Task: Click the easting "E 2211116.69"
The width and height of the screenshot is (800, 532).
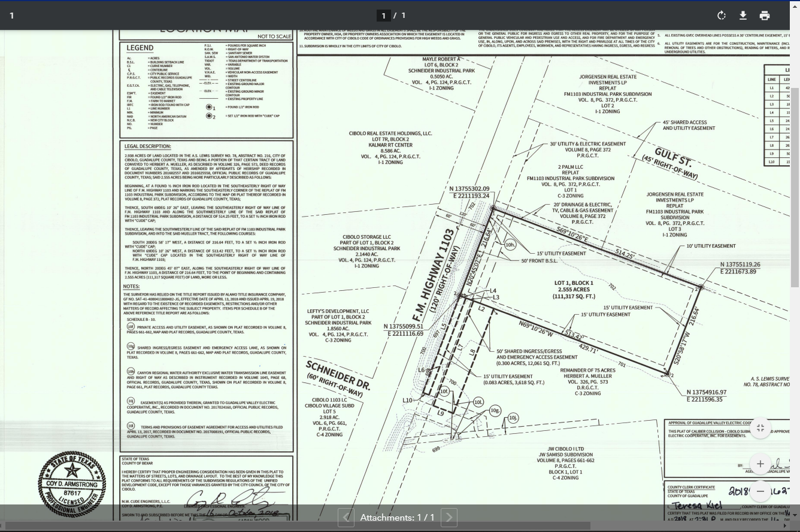Action: click(404, 334)
